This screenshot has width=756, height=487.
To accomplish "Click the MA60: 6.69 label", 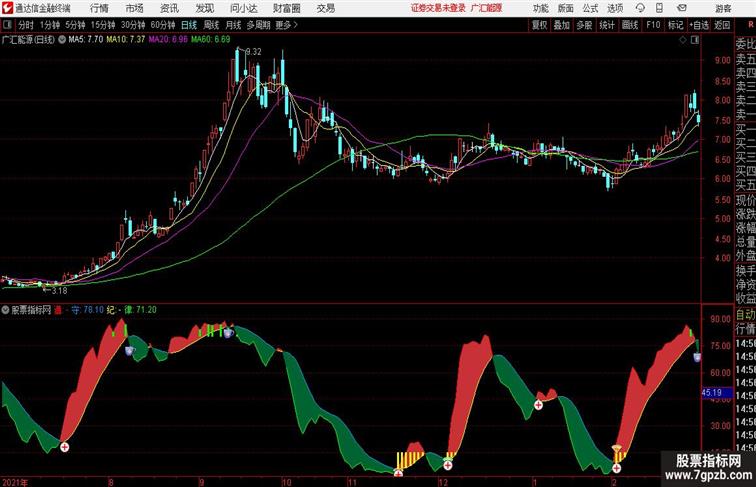I will coord(210,40).
